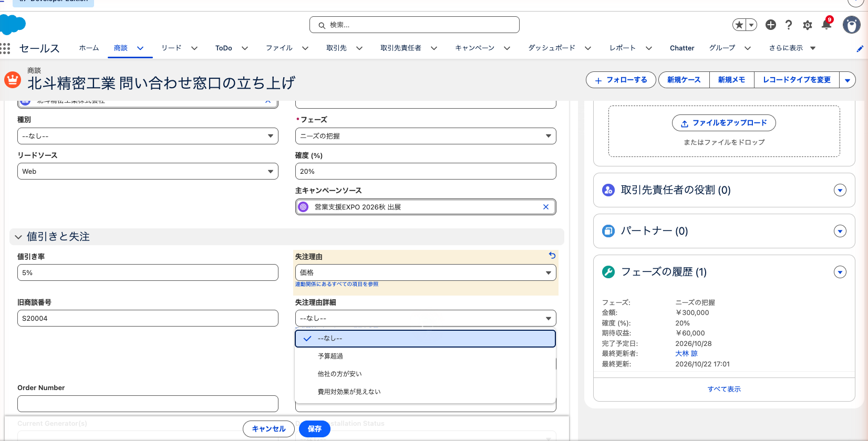Select the --なし-- checked option

tap(425, 339)
